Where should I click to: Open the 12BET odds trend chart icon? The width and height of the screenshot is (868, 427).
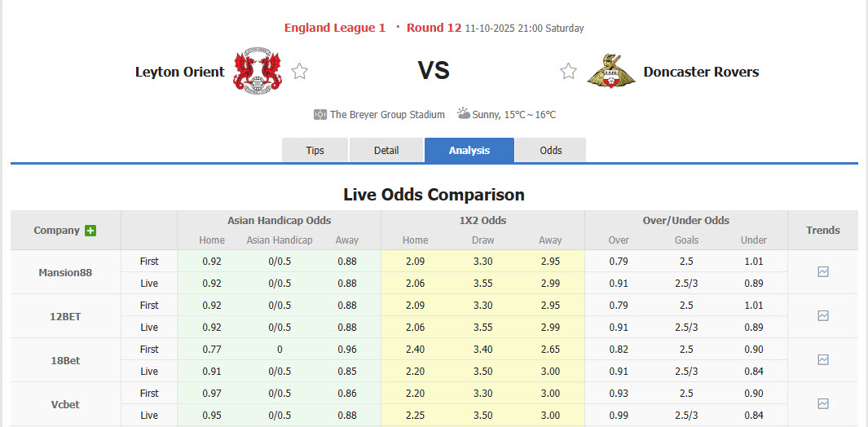(822, 316)
